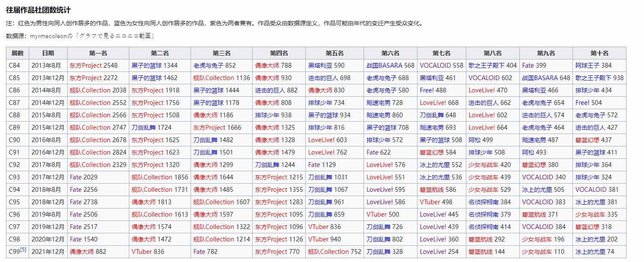Image resolution: width=644 pixels, height=262 pixels.
Task: Open the Fate link in the C91 row
Action: [373, 152]
